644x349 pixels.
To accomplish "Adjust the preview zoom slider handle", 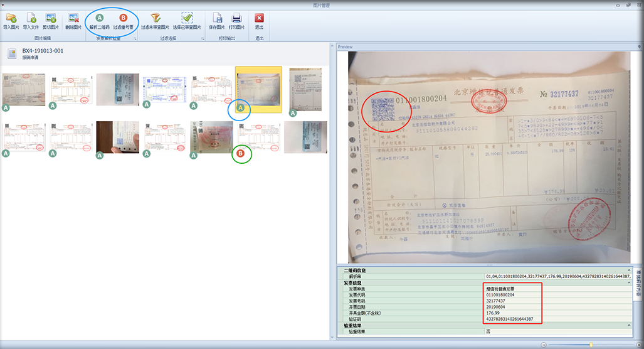I will point(591,345).
